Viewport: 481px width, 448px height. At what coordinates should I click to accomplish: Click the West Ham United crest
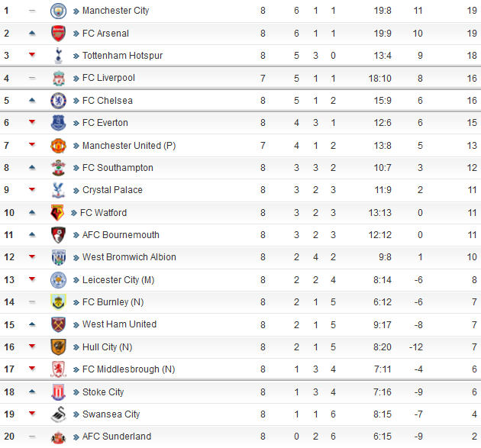58,324
